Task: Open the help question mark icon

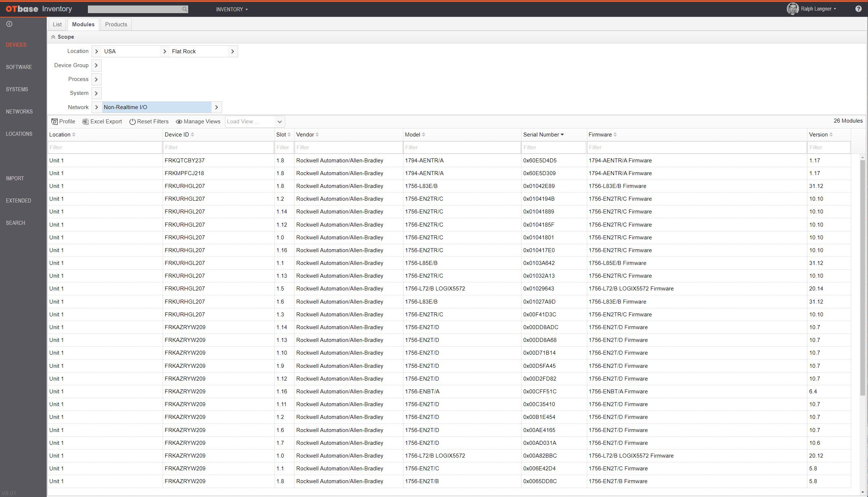Action: click(858, 9)
